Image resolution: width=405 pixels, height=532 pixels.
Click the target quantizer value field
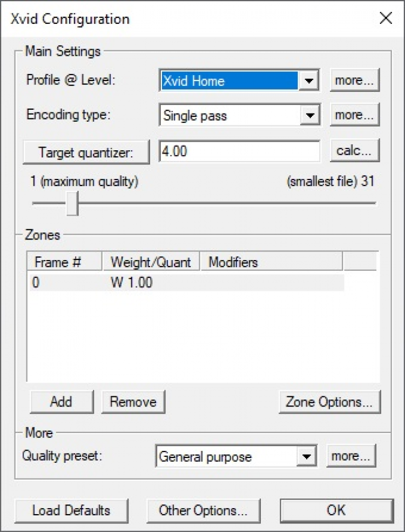pos(239,151)
